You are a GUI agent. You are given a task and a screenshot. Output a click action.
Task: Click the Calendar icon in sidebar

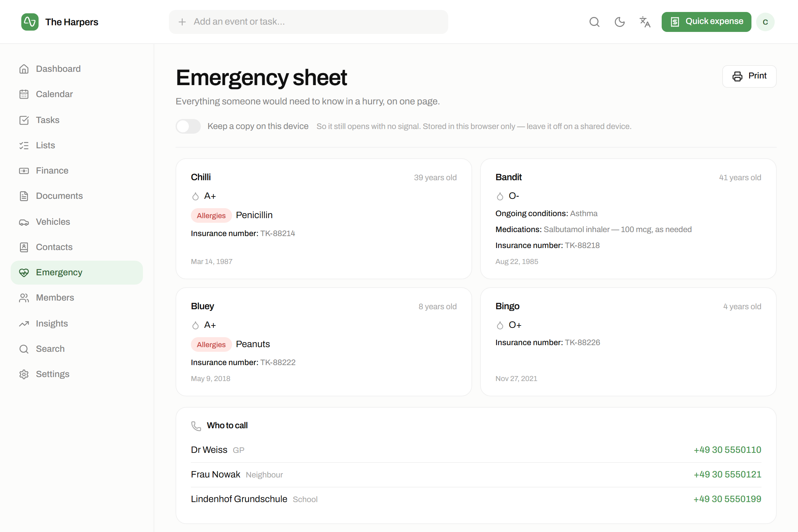24,94
